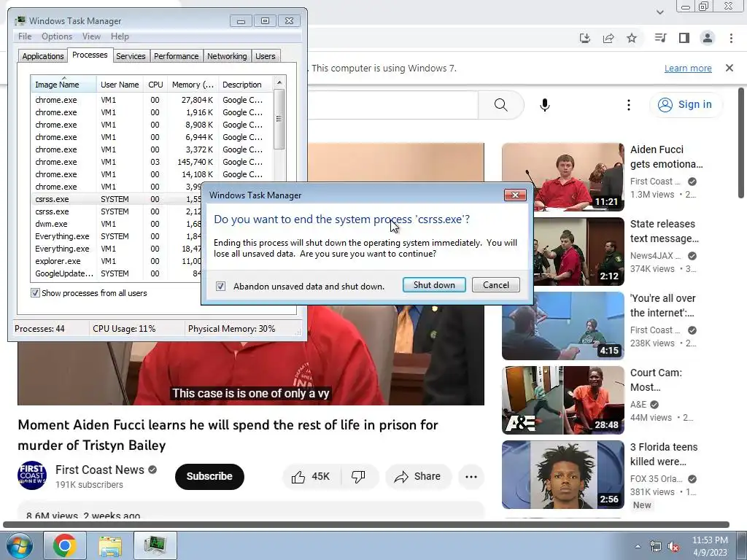
Task: Select the chrome.exe row using 145,740 K
Action: click(x=152, y=162)
